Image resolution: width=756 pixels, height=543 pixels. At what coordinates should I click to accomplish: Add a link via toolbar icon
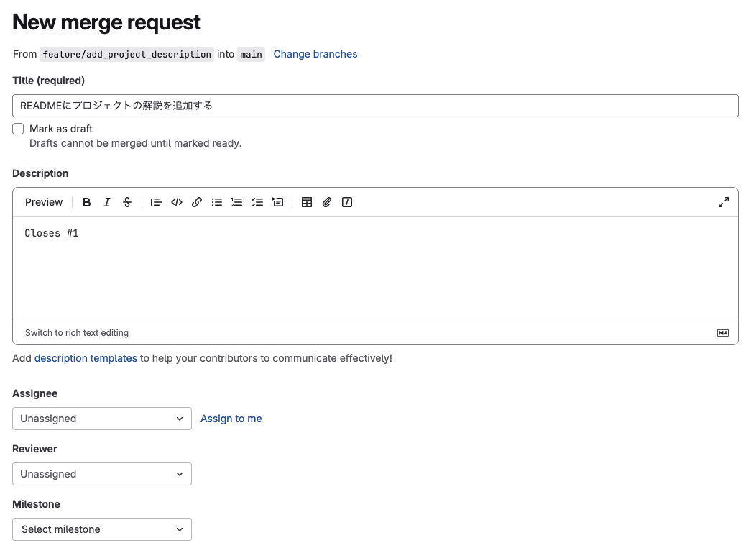197,202
